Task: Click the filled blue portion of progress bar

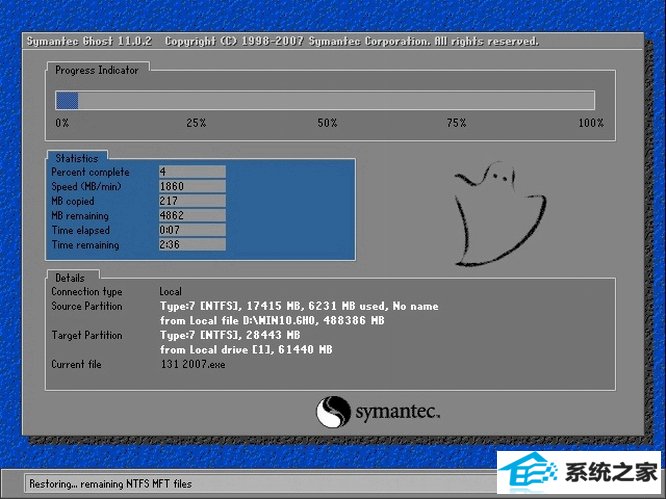Action: coord(67,100)
